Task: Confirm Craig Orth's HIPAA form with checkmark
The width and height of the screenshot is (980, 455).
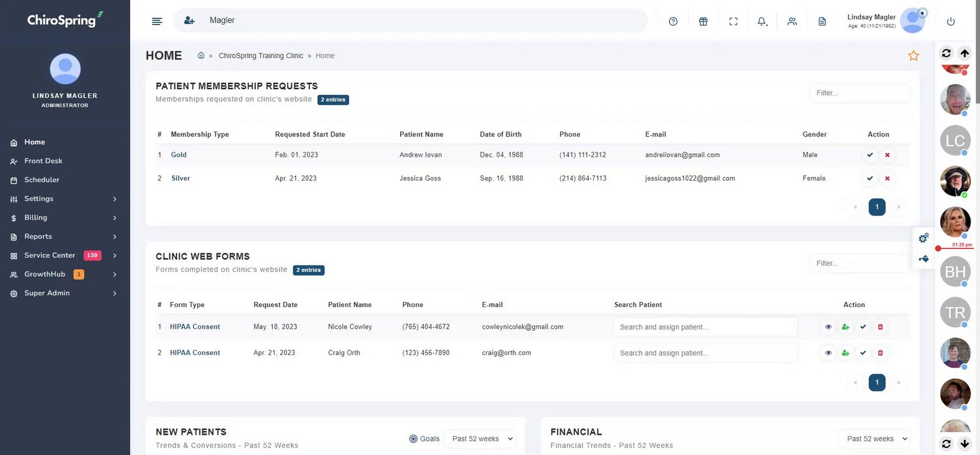Action: click(863, 353)
